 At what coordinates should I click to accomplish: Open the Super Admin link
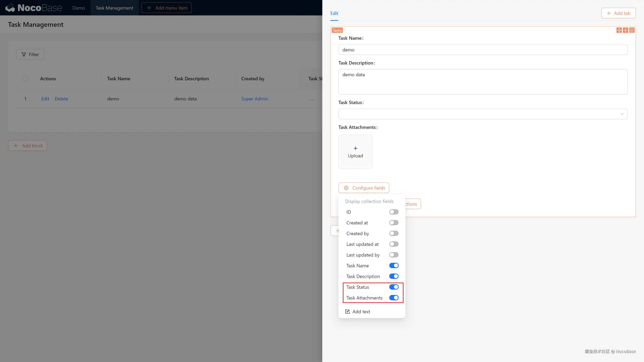[255, 99]
